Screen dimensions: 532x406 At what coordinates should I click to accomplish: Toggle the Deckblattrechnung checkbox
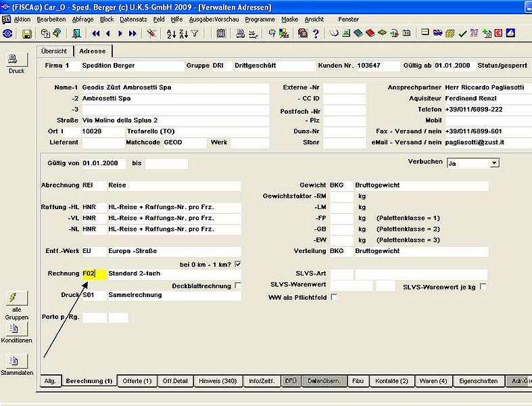(238, 286)
